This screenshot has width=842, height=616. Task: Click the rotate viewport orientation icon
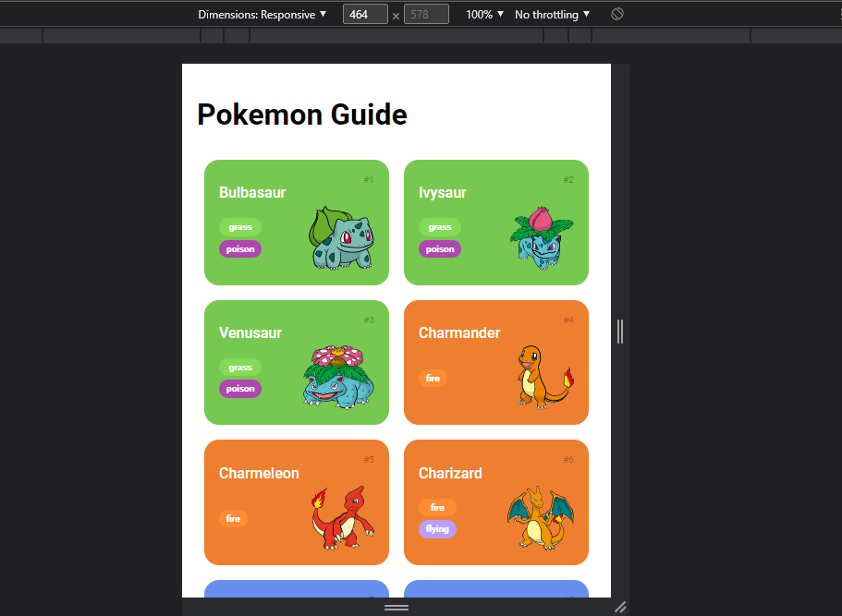[x=616, y=14]
